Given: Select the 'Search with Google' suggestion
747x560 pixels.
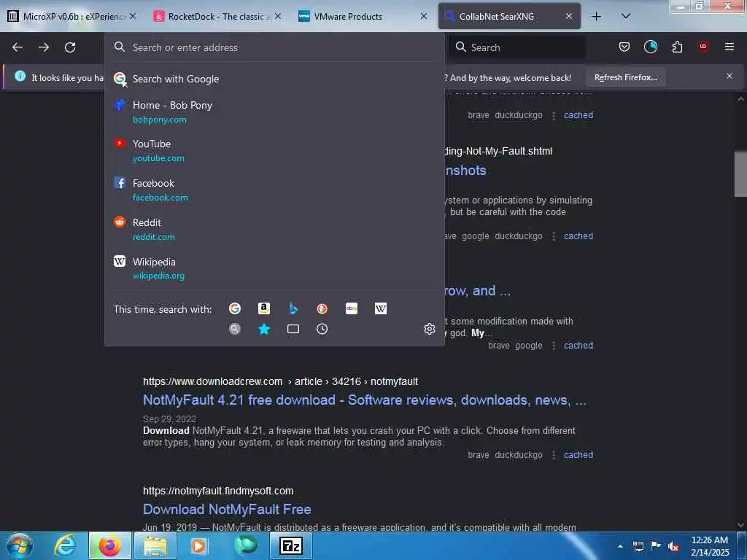Looking at the screenshot, I should [x=274, y=79].
